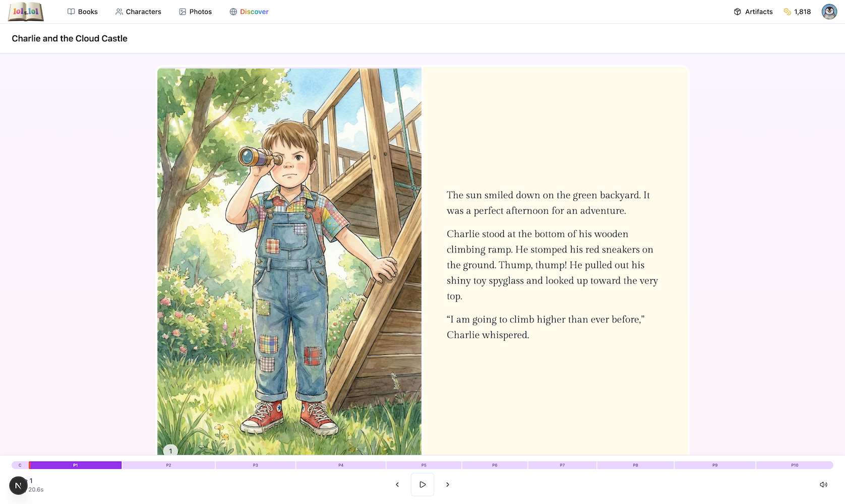The width and height of the screenshot is (845, 504).
Task: Open the book title Charlie and the Cloud Castle
Action: pos(70,38)
